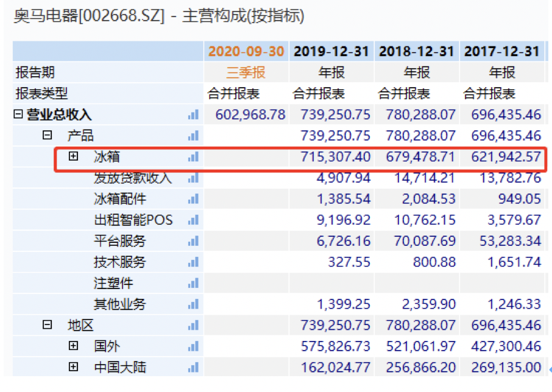Viewport: 552px width, 392px height.
Task: Click chart icon for 营业总收入 row
Action: click(193, 114)
